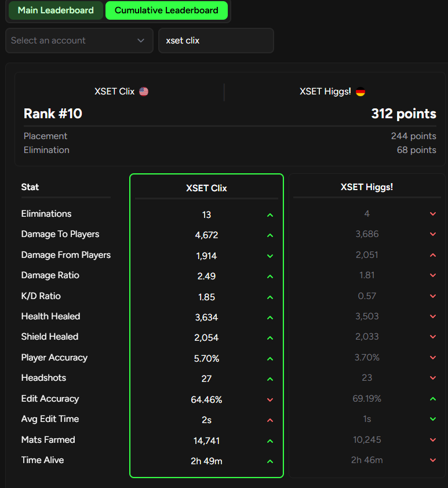The image size is (448, 488).
Task: Click the K/D Ratio stat label
Action: point(41,296)
